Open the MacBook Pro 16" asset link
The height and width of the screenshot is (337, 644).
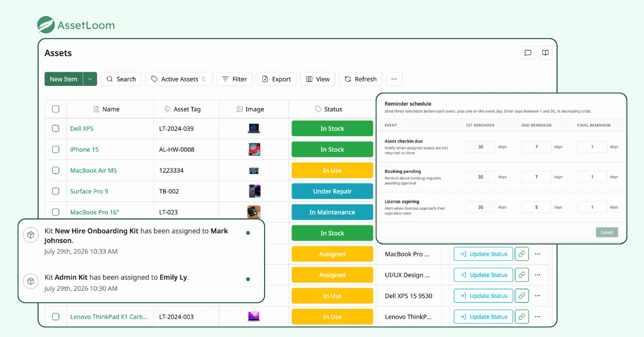click(94, 212)
